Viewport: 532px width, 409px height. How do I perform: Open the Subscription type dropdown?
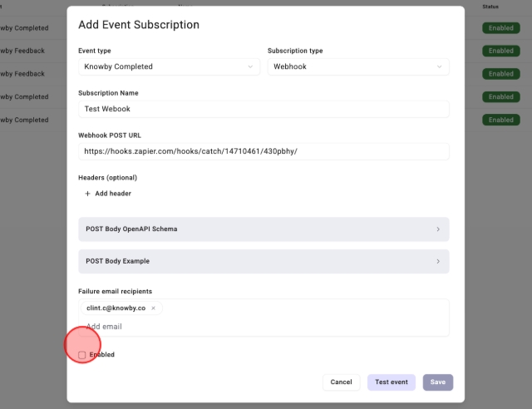coord(358,67)
